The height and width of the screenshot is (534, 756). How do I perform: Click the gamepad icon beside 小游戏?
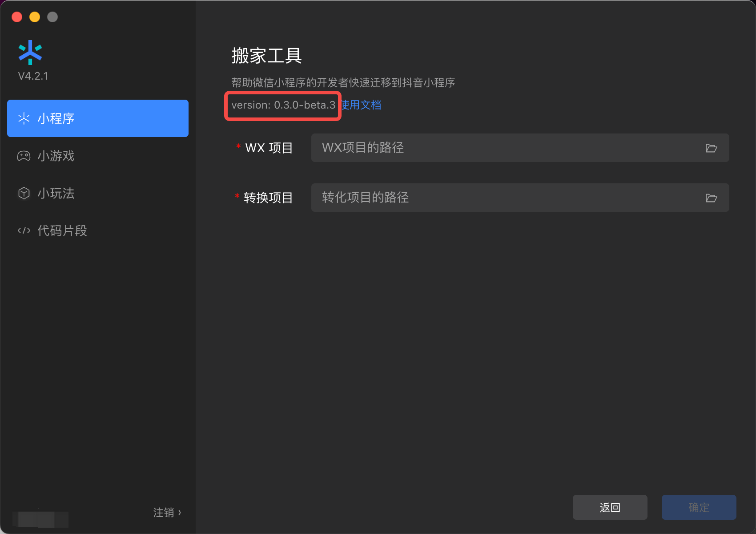coord(24,156)
